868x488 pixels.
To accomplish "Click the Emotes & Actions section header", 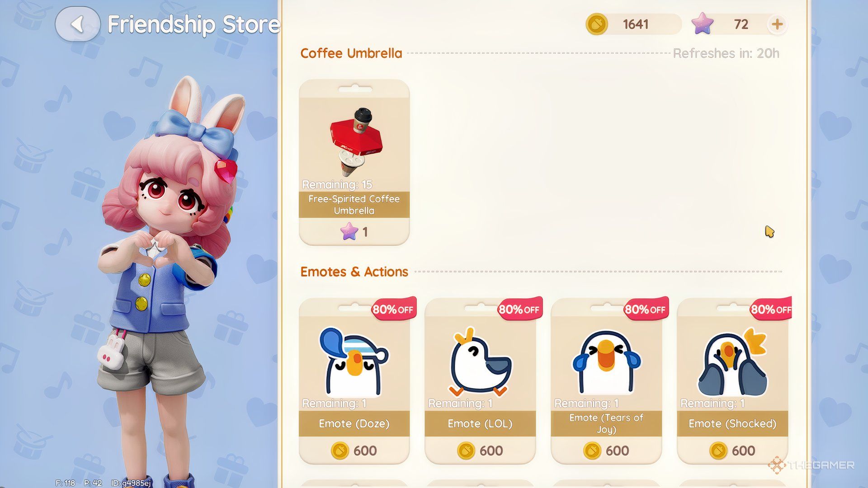I will tap(354, 272).
